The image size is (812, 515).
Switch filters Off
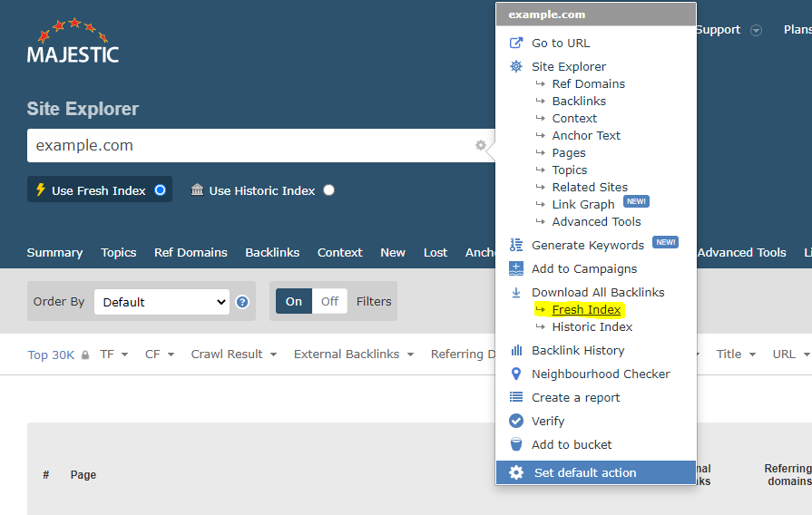pos(329,301)
